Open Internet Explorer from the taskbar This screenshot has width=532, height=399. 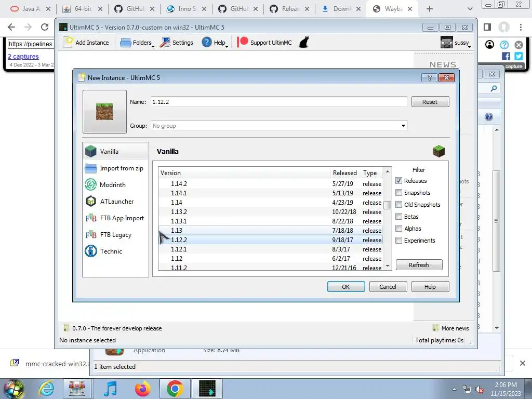46,389
